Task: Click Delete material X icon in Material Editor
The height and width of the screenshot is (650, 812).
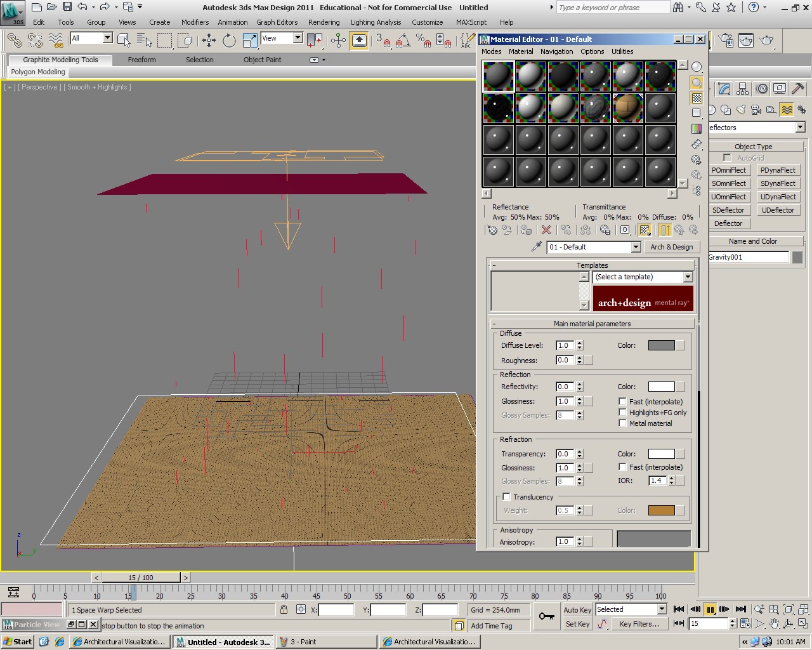Action: coord(546,230)
